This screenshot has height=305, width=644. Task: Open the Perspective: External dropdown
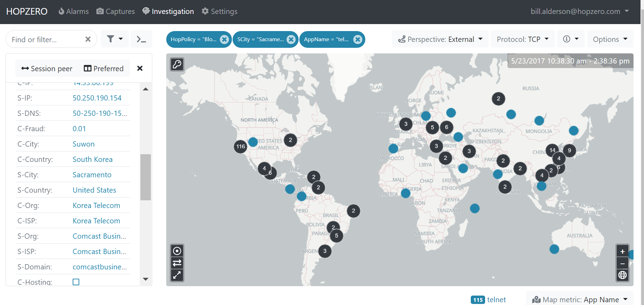[x=440, y=39]
